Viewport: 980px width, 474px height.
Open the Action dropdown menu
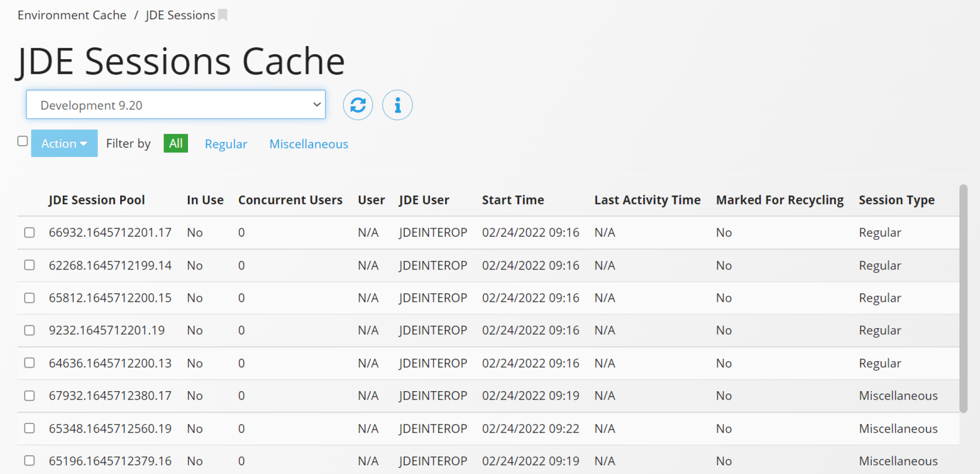64,143
